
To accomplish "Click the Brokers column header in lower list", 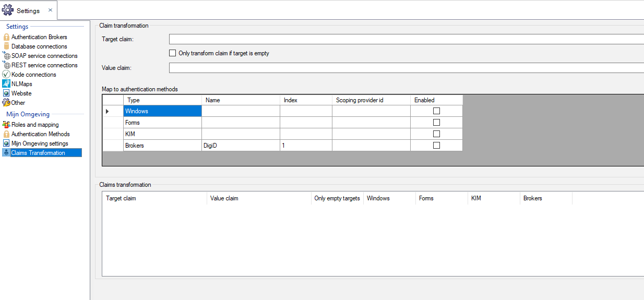I will (x=546, y=198).
